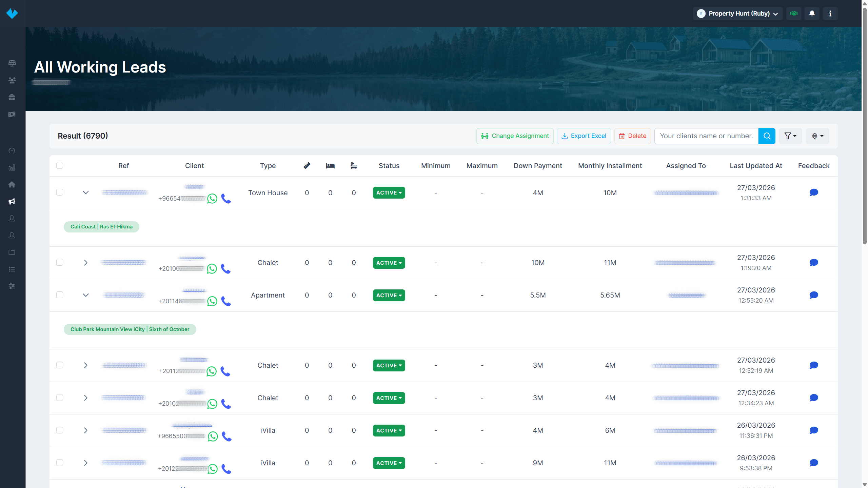Check the checkbox for 9:53:38 PM iVilla row
This screenshot has width=868, height=488.
60,463
